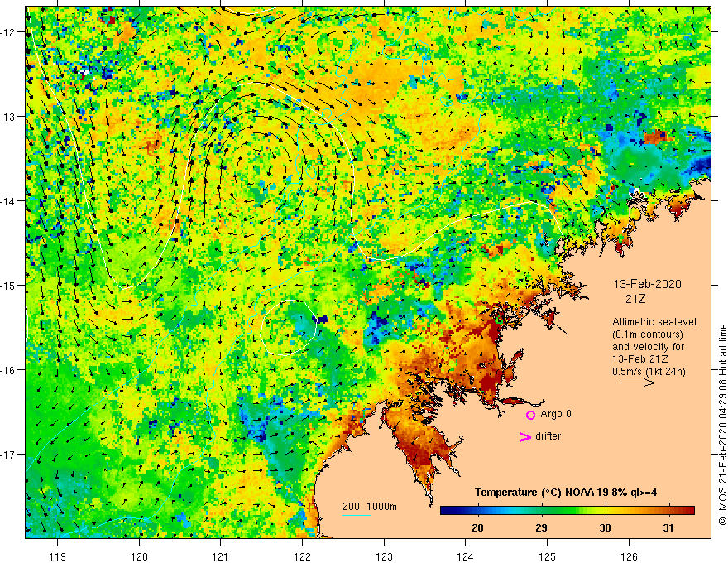
Task: Click longitude axis label 124
Action: point(465,556)
